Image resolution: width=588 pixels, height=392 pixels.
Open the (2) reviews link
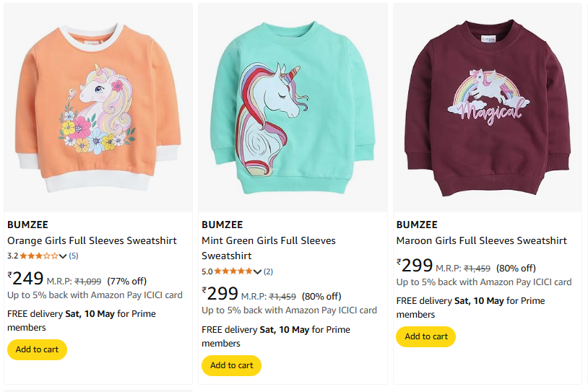tap(268, 271)
